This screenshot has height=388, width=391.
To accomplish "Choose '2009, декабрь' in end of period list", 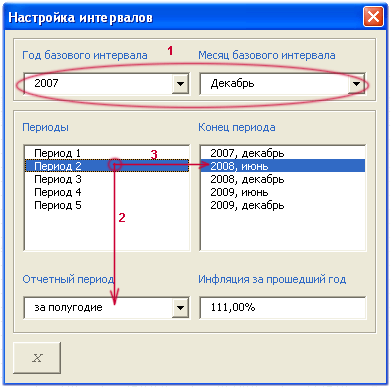I will click(x=283, y=205).
